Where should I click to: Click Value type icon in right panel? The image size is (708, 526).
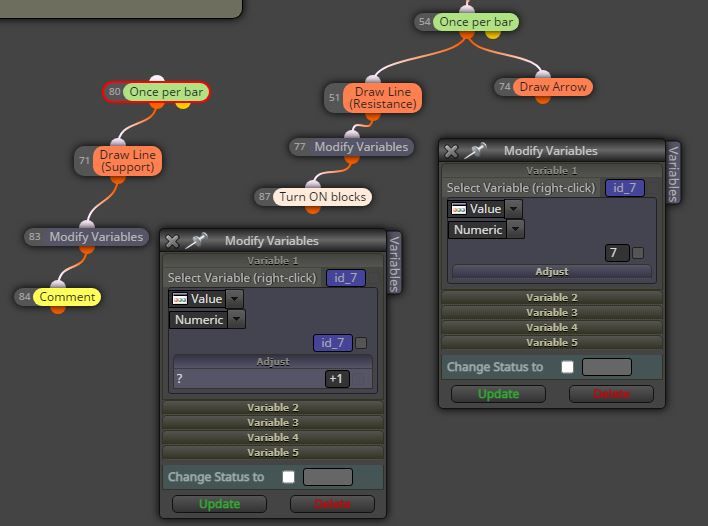pyautogui.click(x=459, y=209)
